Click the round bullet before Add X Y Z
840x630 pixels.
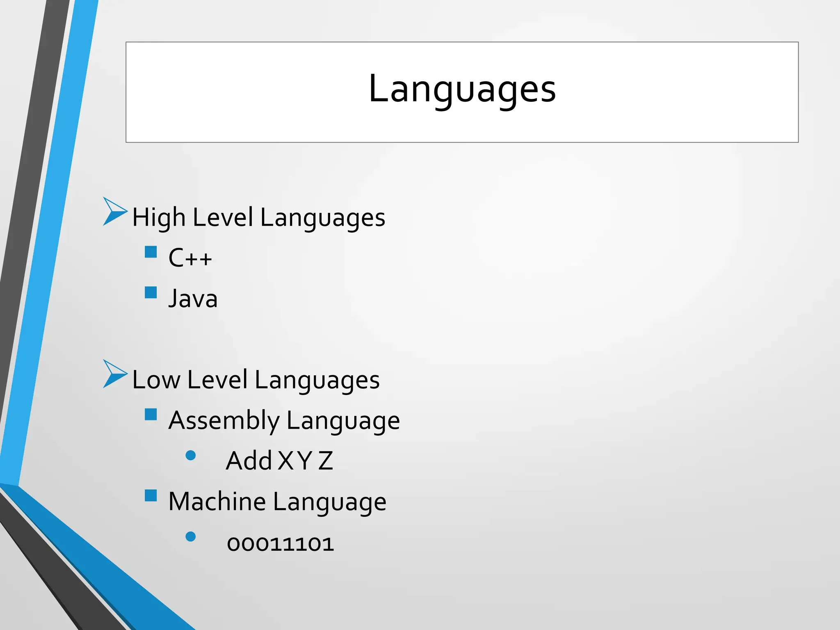tap(191, 455)
